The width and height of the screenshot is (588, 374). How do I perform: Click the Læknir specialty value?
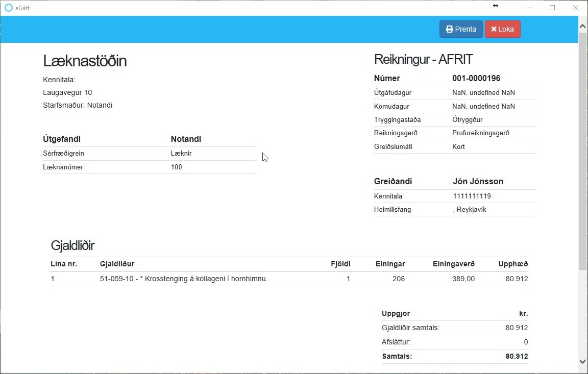coord(181,153)
